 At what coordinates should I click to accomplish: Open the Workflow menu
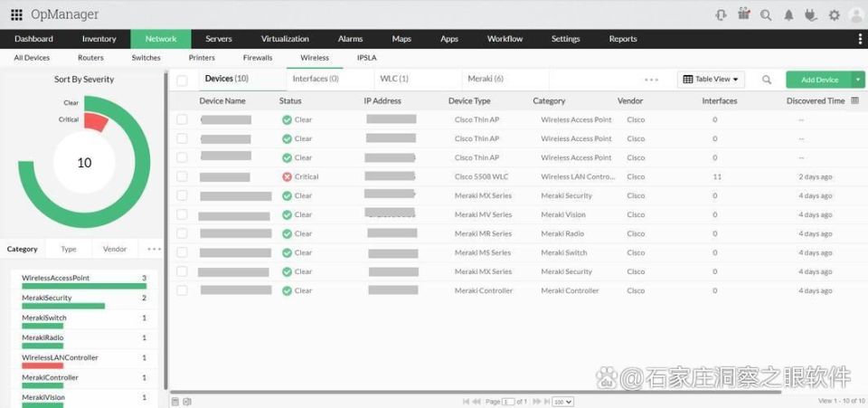click(505, 39)
